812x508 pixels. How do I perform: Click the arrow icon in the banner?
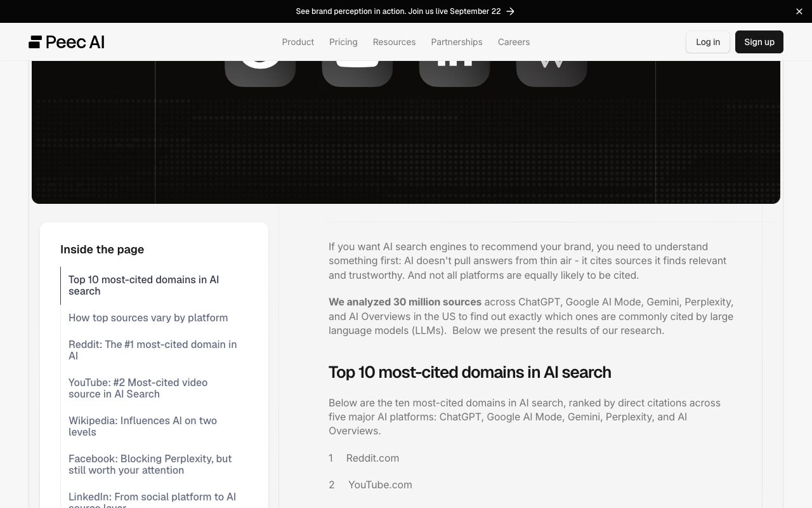[x=511, y=11]
